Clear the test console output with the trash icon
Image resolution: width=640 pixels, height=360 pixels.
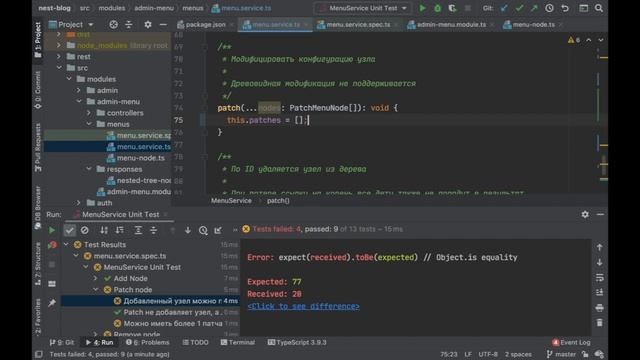[x=599, y=323]
